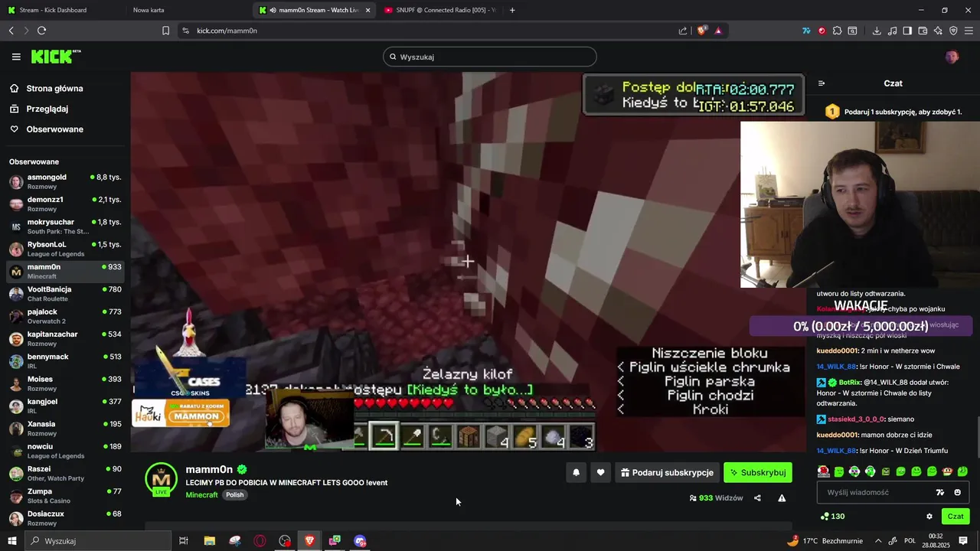This screenshot has height=551, width=980.
Task: Click the Podaruj subskrypcje button
Action: (x=668, y=473)
